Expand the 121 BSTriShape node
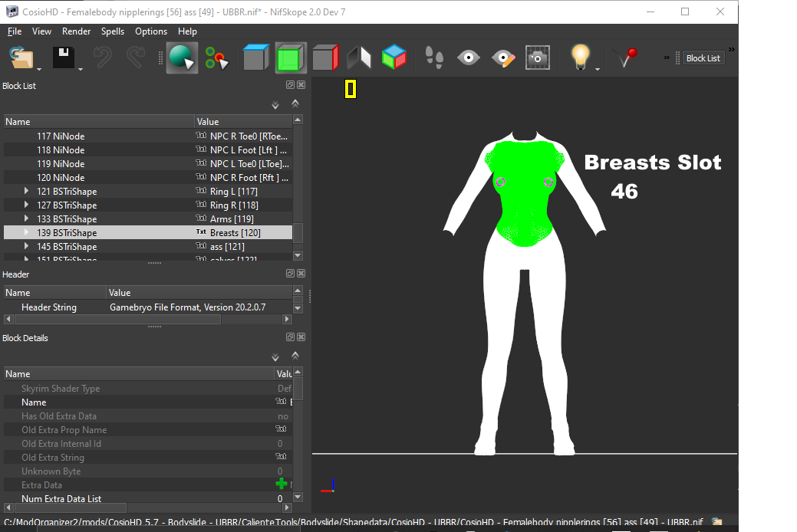Image resolution: width=797 pixels, height=532 pixels. (26, 191)
